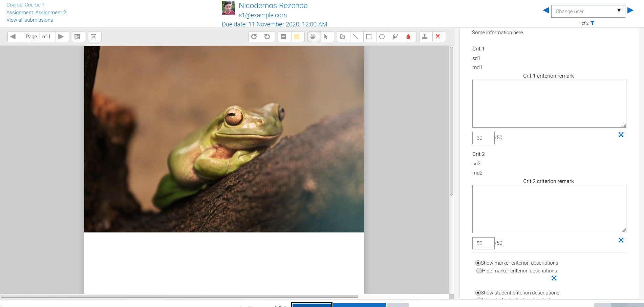Viewport: 644px width, 307px height.
Task: Open Assignment 2 link
Action: point(36,13)
